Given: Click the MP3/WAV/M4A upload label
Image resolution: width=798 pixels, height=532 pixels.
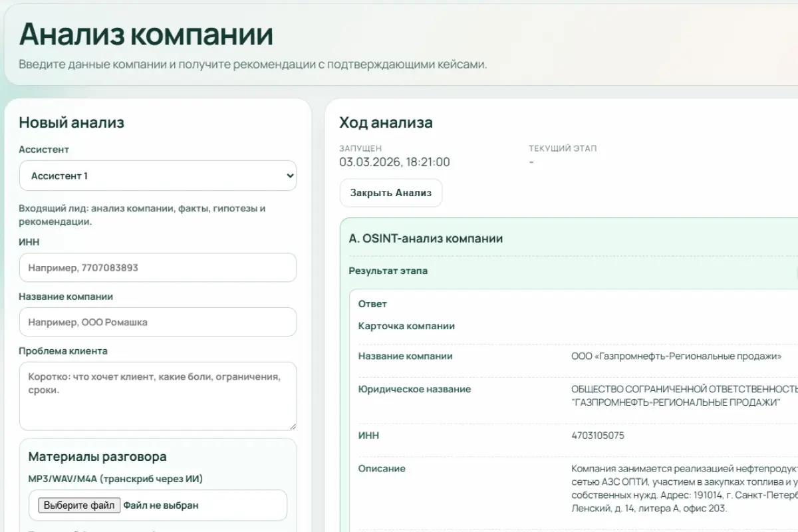Looking at the screenshot, I should [x=116, y=479].
